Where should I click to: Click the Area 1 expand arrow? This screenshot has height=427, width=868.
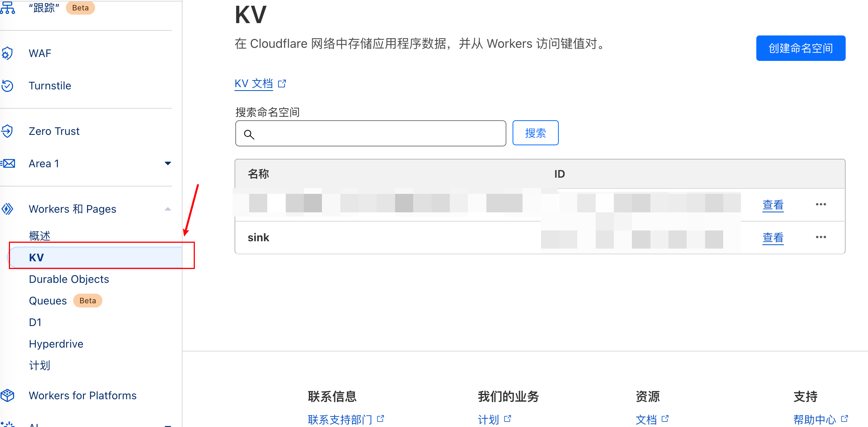(167, 163)
